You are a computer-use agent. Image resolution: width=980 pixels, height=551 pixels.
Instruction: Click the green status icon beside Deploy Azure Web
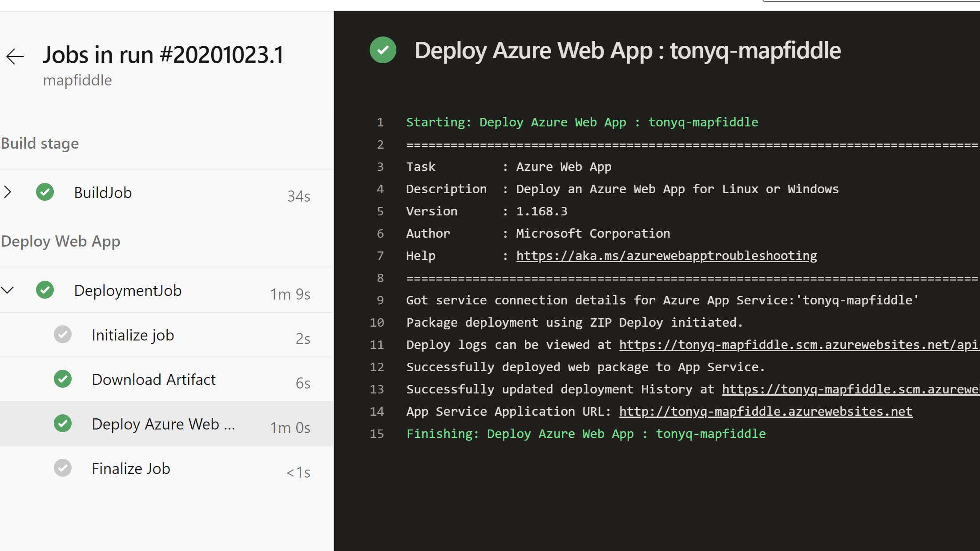click(x=63, y=424)
